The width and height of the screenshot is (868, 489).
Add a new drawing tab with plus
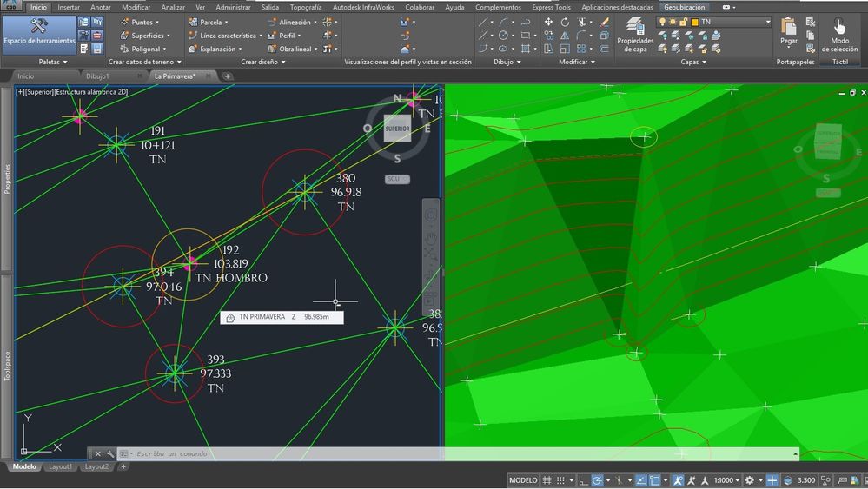(x=227, y=76)
